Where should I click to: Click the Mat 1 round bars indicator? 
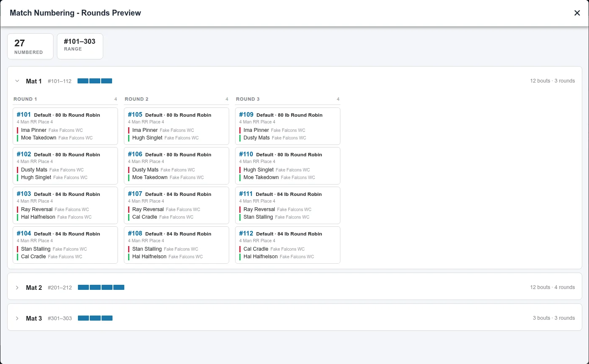(x=95, y=81)
